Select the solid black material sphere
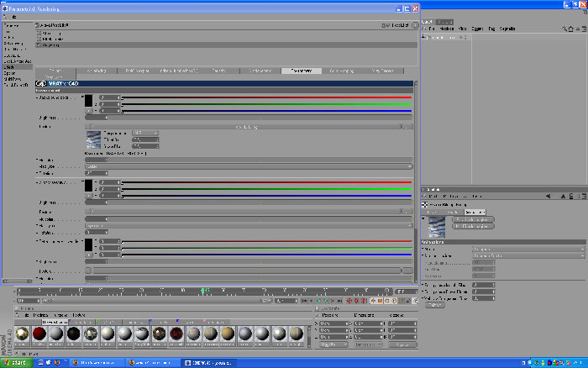The width and height of the screenshot is (588, 368). pos(74,334)
